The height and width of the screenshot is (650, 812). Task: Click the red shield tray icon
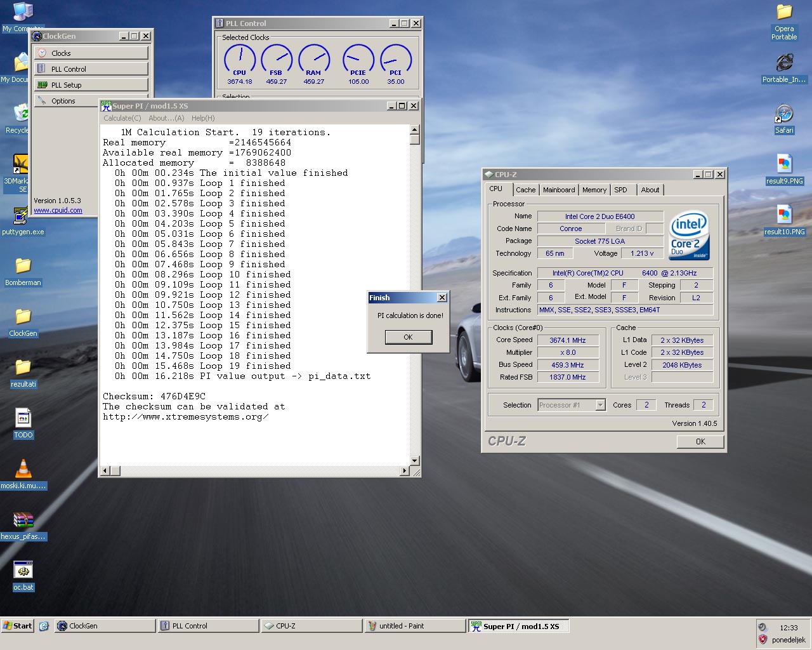(763, 640)
